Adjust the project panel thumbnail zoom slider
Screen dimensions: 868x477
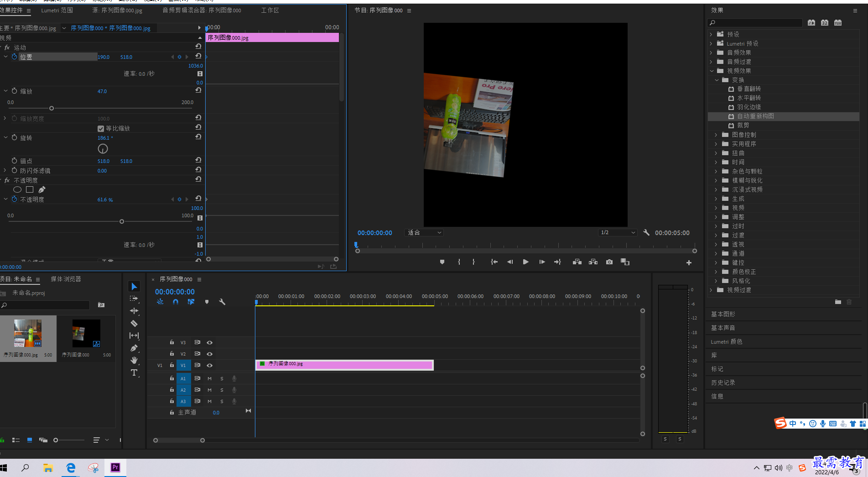pyautogui.click(x=56, y=440)
